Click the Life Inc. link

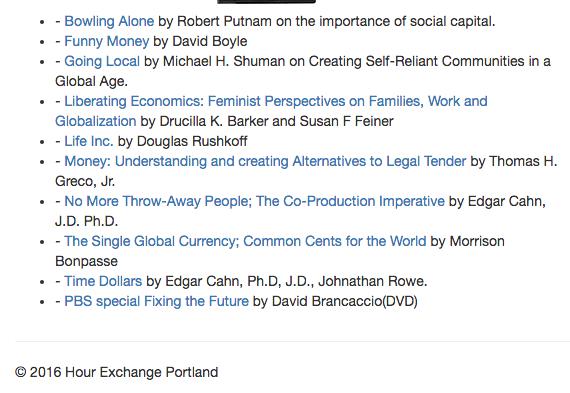[89, 141]
